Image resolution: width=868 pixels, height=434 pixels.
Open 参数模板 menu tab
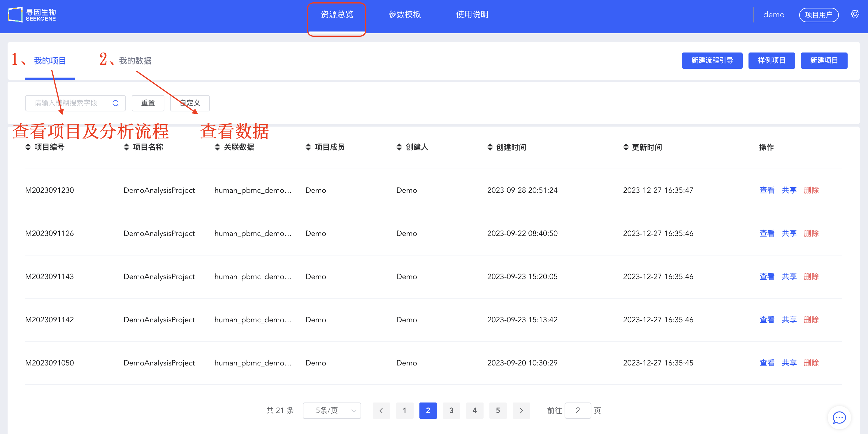click(x=404, y=15)
